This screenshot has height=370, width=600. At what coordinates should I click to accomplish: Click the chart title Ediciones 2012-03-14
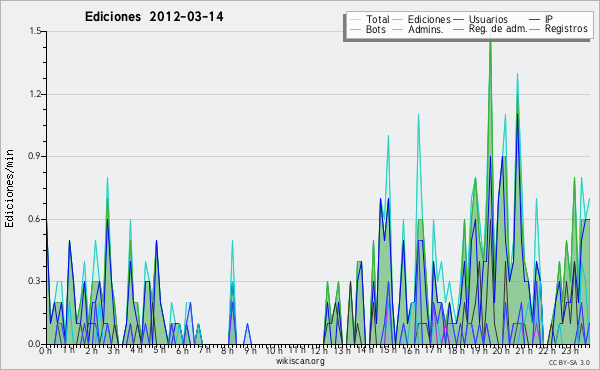coord(154,17)
